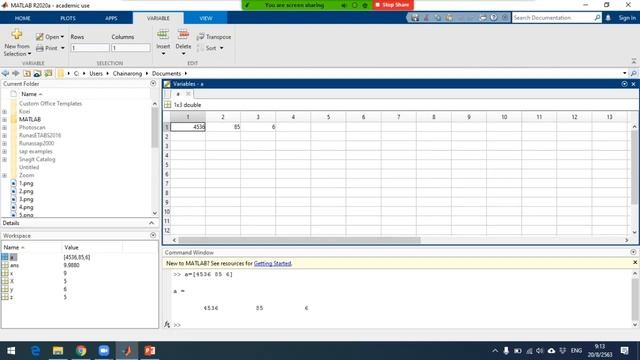Click the save icon in quick access toolbar

(x=415, y=18)
